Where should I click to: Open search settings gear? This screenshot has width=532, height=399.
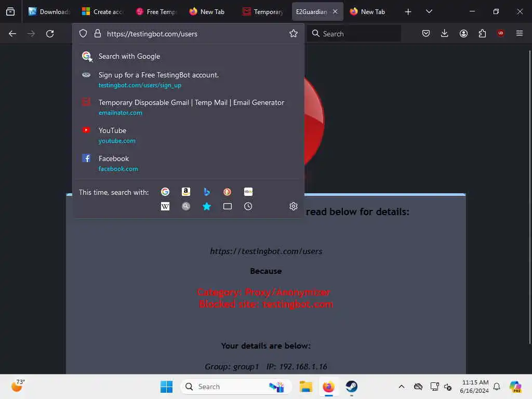(x=294, y=206)
